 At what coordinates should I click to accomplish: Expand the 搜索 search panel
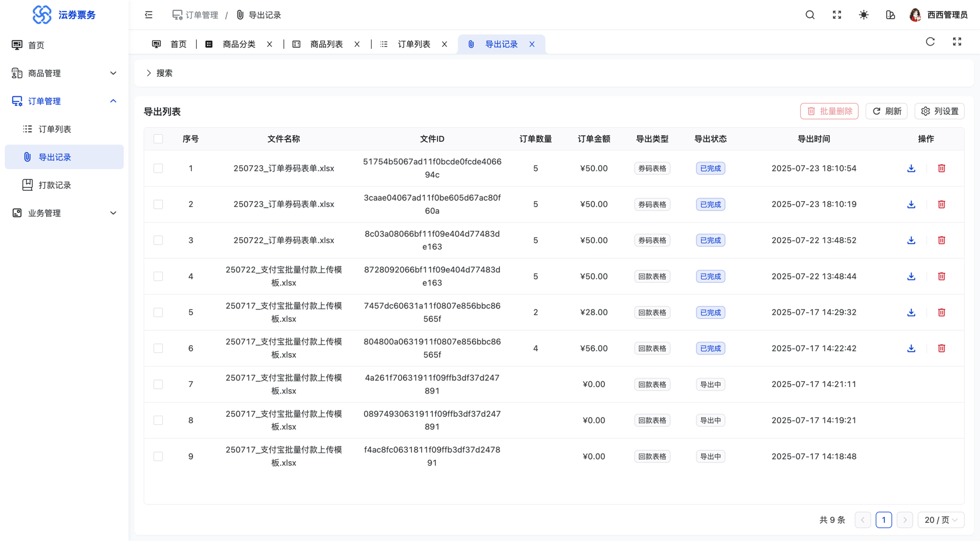[159, 73]
